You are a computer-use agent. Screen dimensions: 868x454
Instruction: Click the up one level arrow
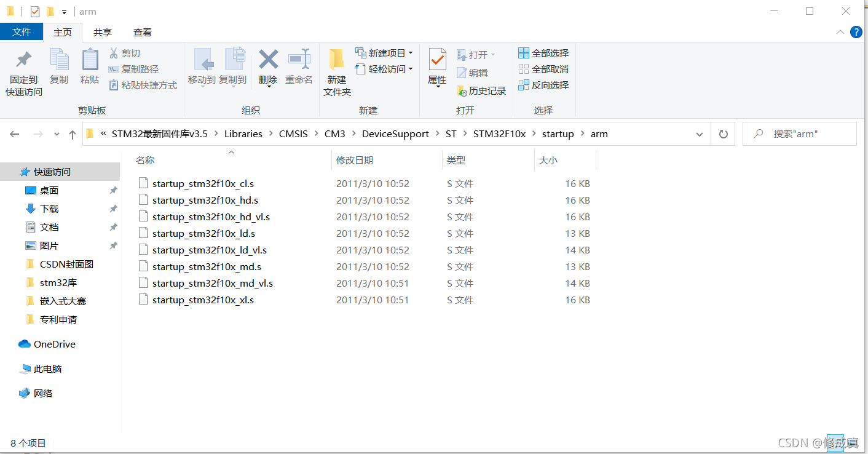pyautogui.click(x=73, y=134)
